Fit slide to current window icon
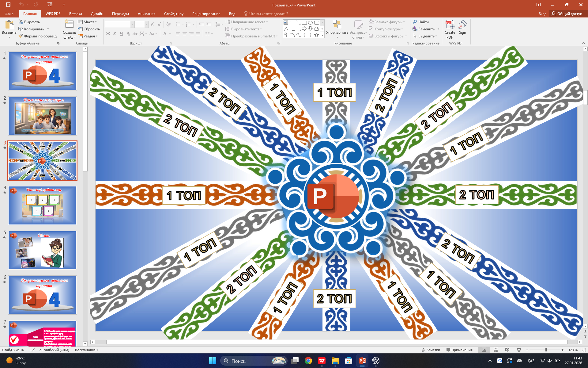 pyautogui.click(x=584, y=350)
